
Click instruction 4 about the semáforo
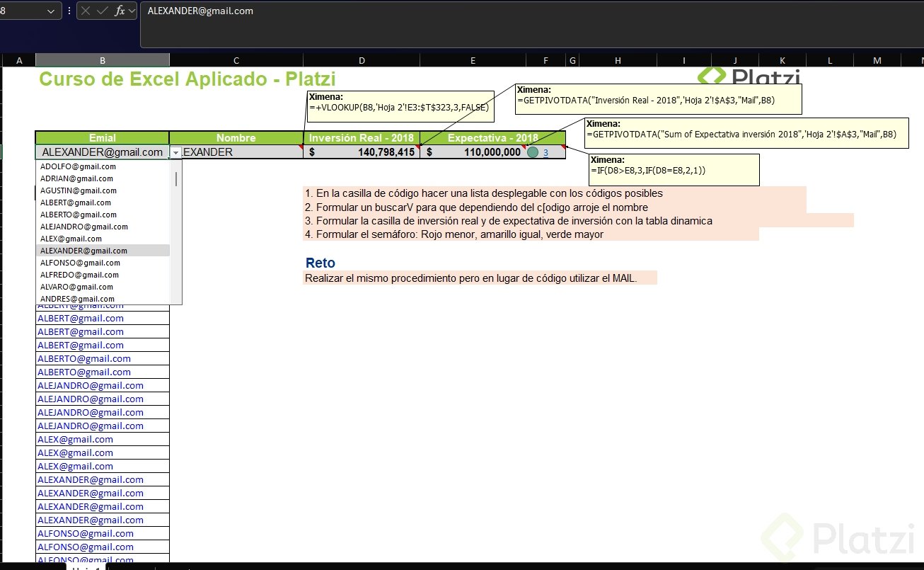tap(454, 234)
